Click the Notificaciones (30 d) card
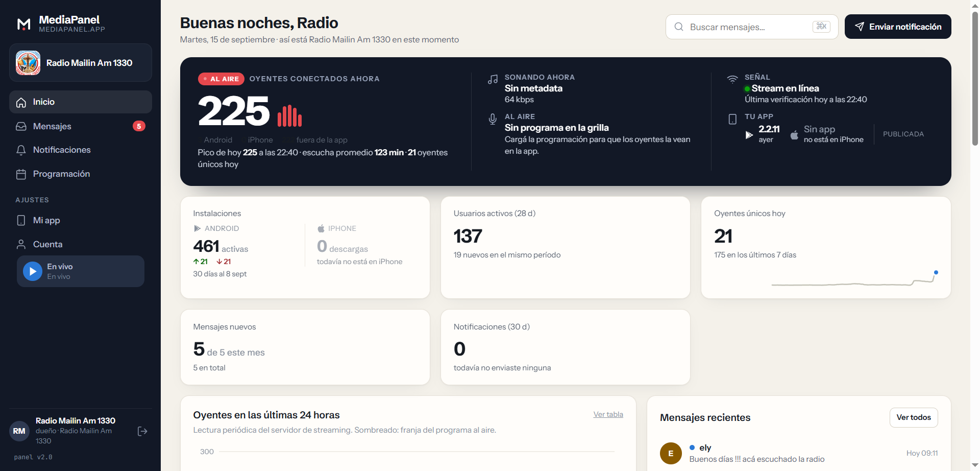Image resolution: width=980 pixels, height=471 pixels. tap(566, 347)
